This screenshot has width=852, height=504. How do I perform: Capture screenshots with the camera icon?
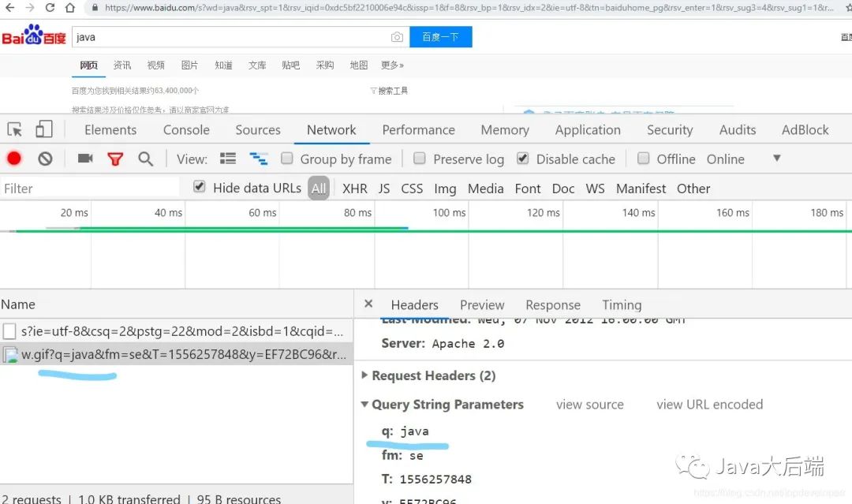point(85,158)
